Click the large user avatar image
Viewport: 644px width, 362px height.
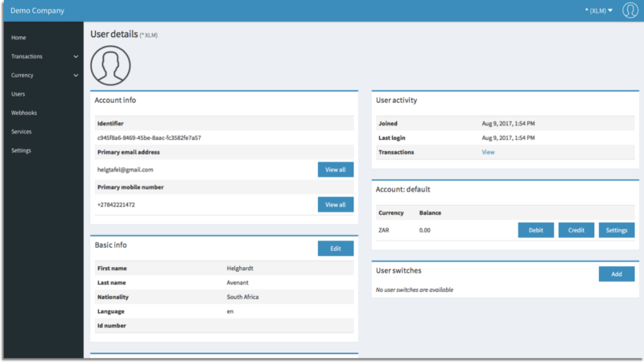pyautogui.click(x=110, y=66)
